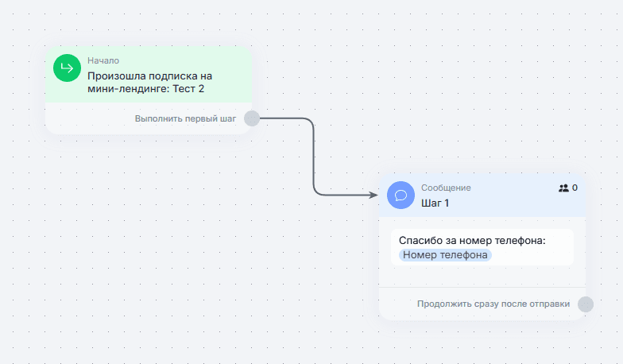Select the arrow connecting start to Шаг 1
This screenshot has width=623, height=364.
click(x=314, y=157)
